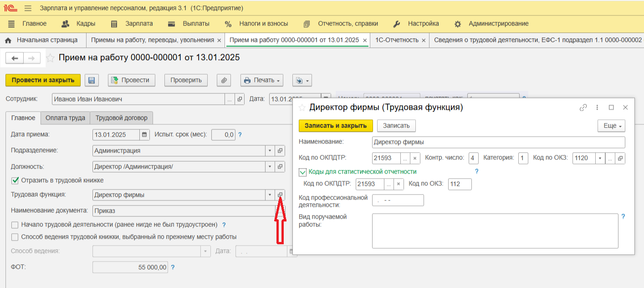Click the back navigation arrow

click(x=15, y=58)
